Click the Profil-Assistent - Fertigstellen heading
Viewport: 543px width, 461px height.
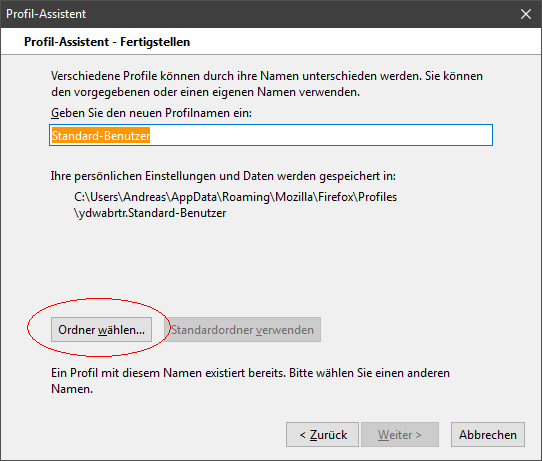[107, 42]
